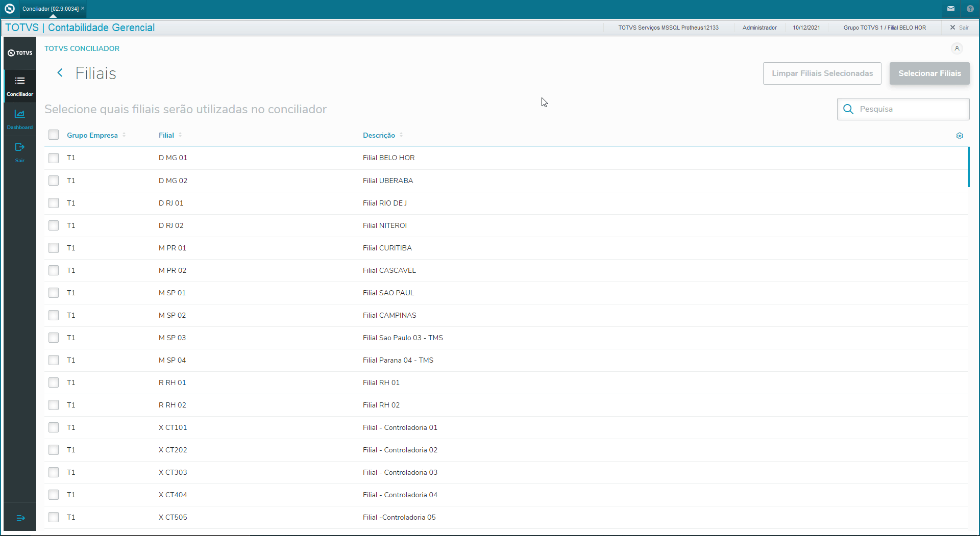
Task: Click the description Filial CURITIBA
Action: tap(387, 248)
